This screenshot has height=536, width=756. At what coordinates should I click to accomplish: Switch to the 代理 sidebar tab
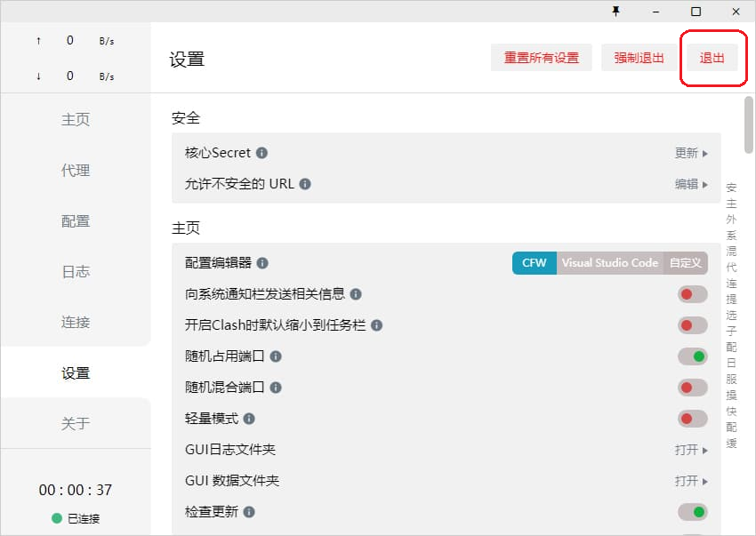pos(76,171)
